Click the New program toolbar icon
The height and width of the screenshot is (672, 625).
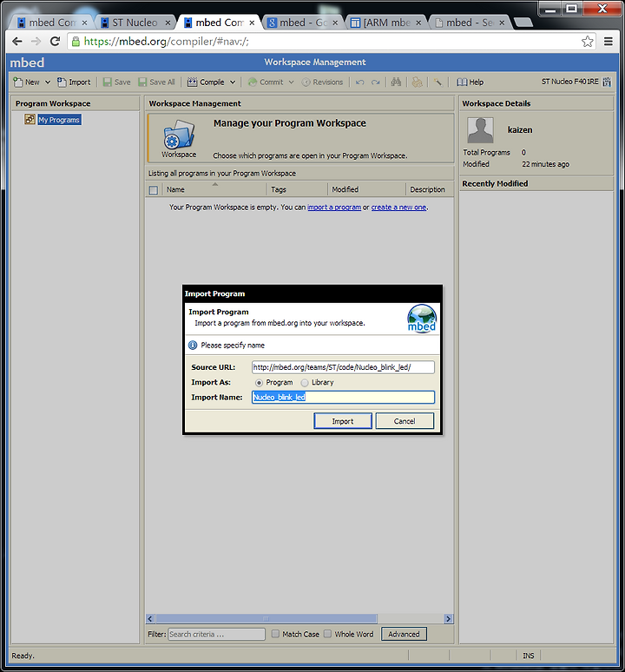(18, 82)
